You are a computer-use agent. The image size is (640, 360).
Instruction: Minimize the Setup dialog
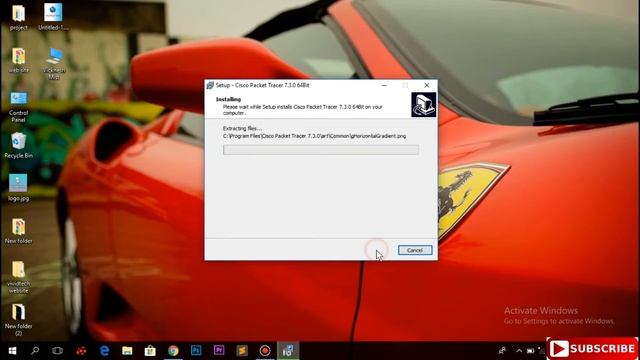click(384, 85)
